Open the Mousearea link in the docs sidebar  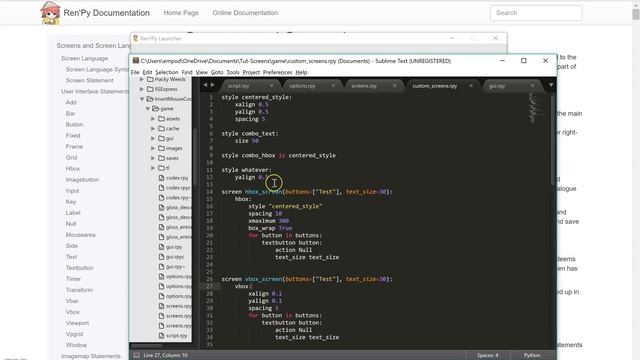pyautogui.click(x=80, y=235)
